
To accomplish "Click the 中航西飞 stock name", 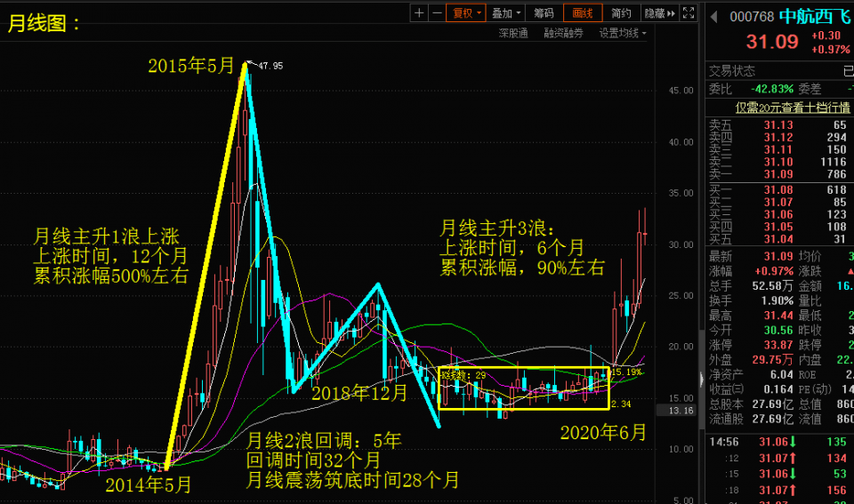I will 815,16.
